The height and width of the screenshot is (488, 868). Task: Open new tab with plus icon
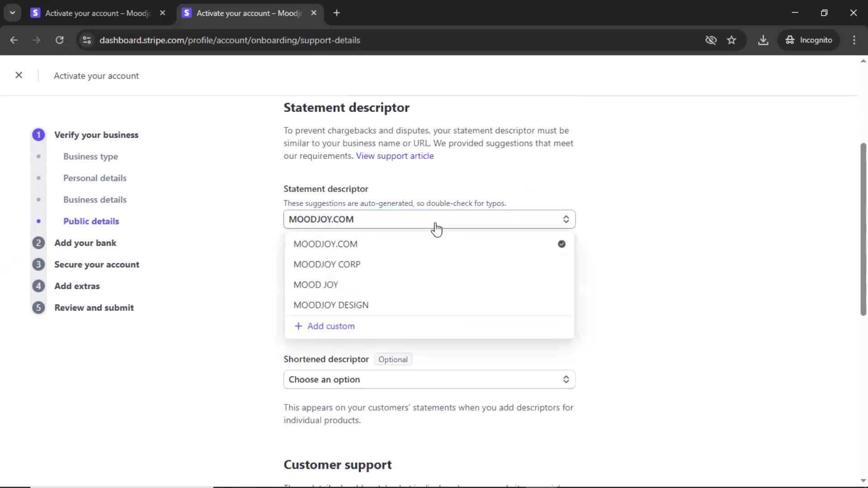(x=336, y=13)
